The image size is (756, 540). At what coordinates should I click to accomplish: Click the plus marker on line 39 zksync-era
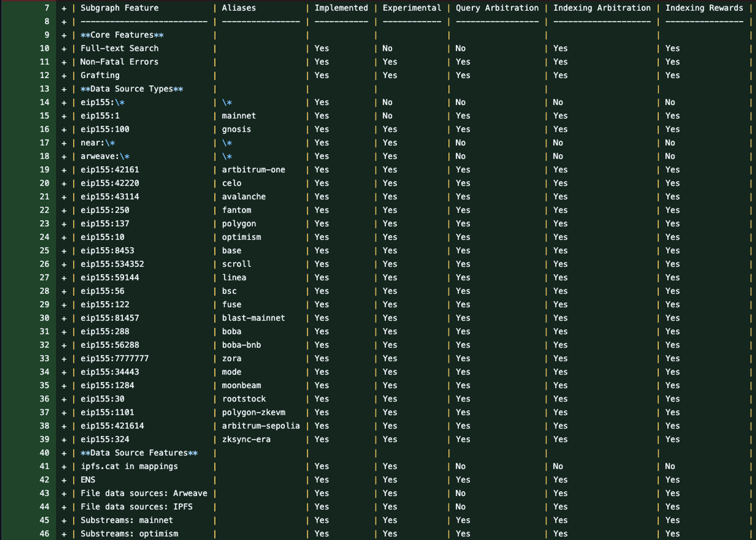pyautogui.click(x=64, y=439)
